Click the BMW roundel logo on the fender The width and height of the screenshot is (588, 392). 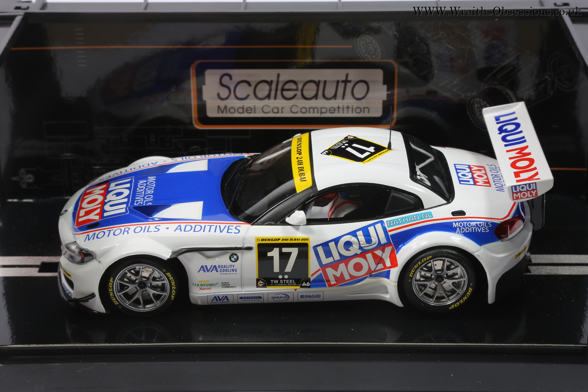point(234,258)
